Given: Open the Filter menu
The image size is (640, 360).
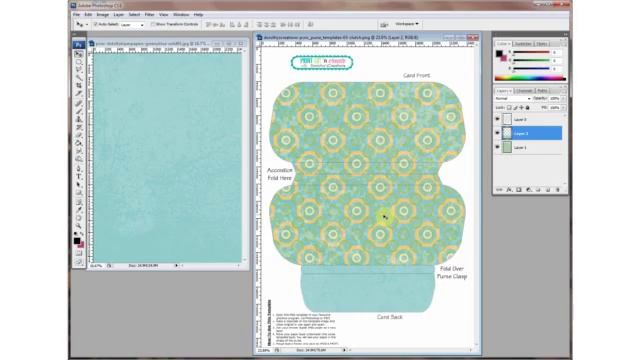Looking at the screenshot, I should coord(149,15).
